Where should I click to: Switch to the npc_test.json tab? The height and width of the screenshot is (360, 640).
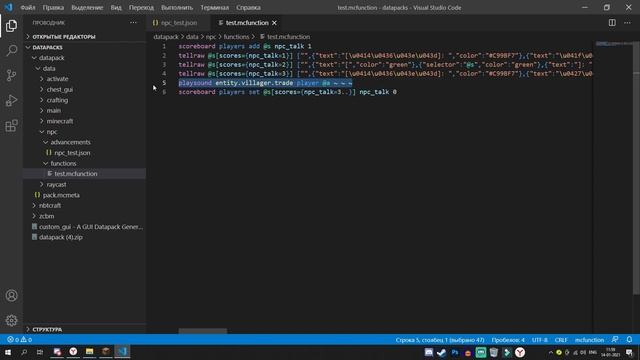(179, 23)
